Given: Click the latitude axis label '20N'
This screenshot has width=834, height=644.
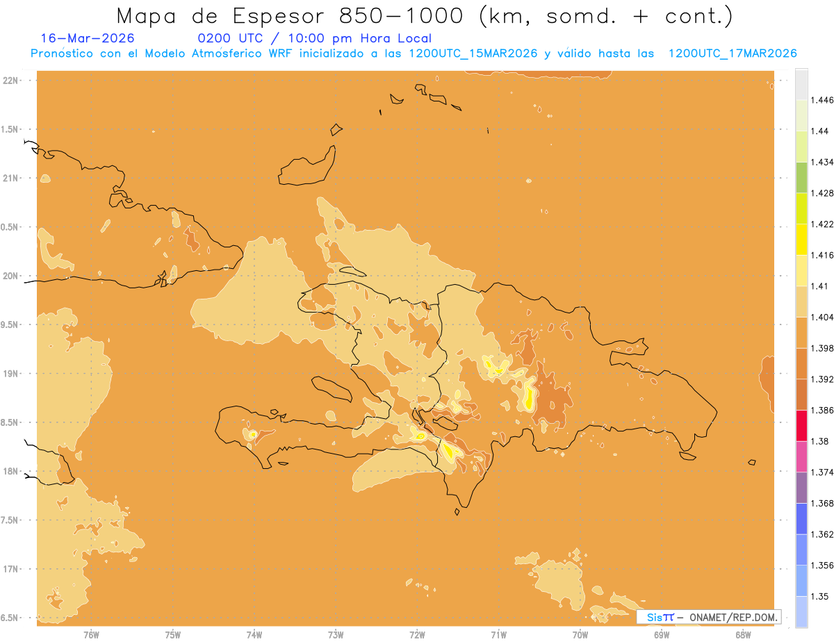Looking at the screenshot, I should [10, 276].
